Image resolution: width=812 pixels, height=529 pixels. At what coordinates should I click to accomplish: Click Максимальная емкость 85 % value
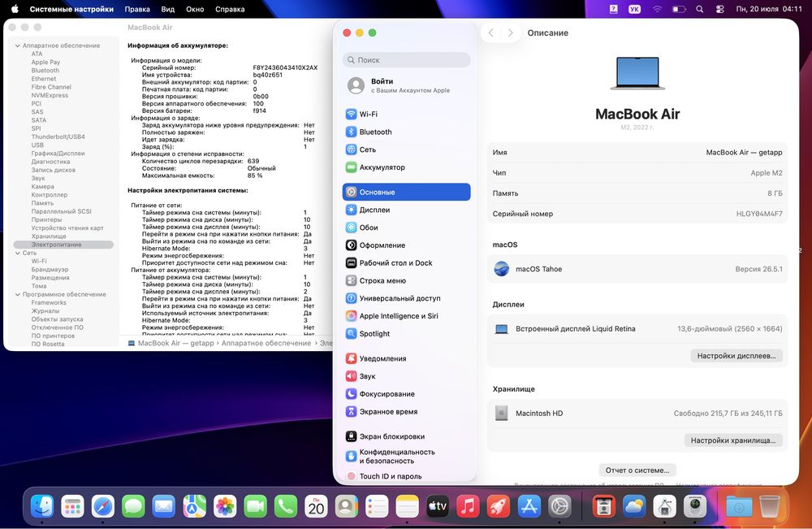tap(255, 176)
